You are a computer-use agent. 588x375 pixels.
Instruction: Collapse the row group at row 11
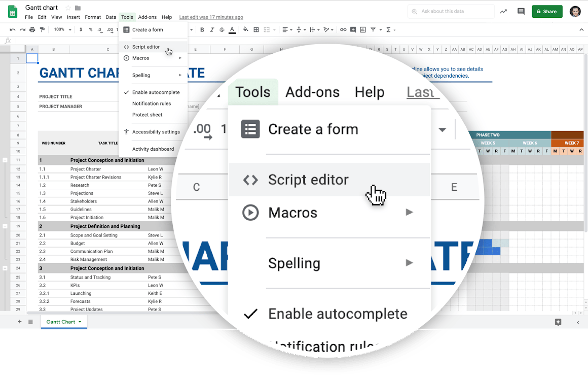pyautogui.click(x=5, y=160)
